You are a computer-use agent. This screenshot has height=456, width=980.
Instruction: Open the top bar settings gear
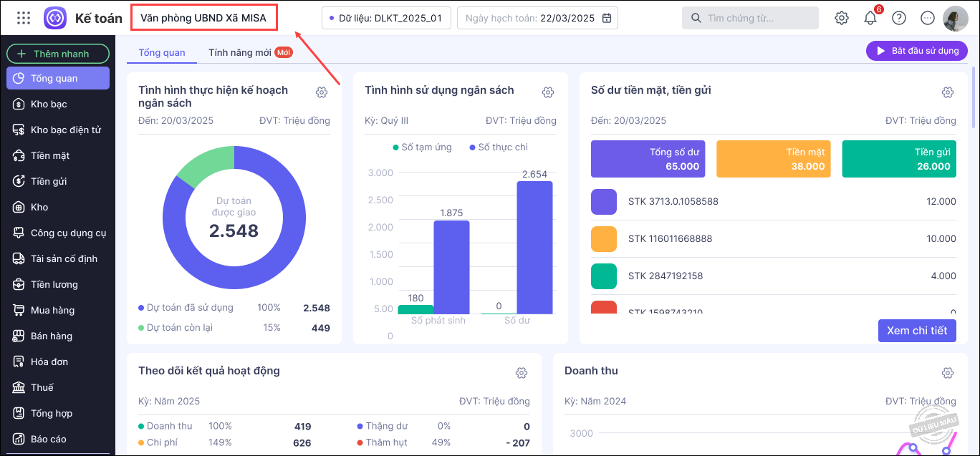(842, 18)
